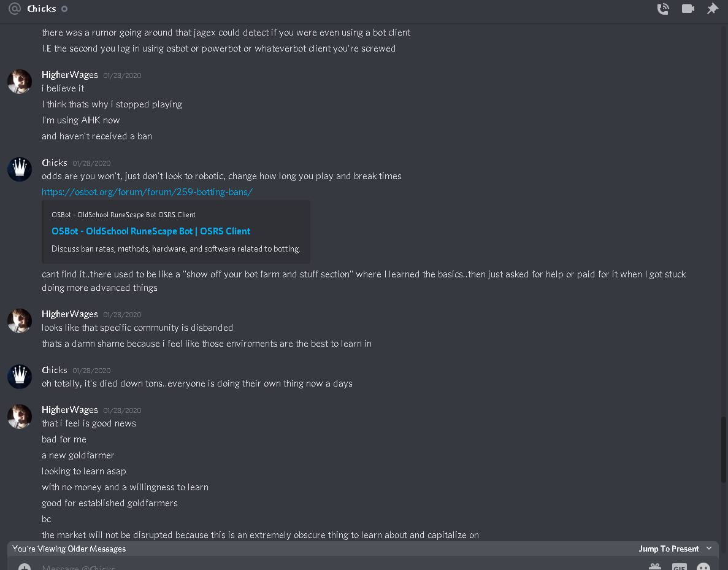Open the gift Nitro icon
The image size is (728, 570).
point(655,567)
